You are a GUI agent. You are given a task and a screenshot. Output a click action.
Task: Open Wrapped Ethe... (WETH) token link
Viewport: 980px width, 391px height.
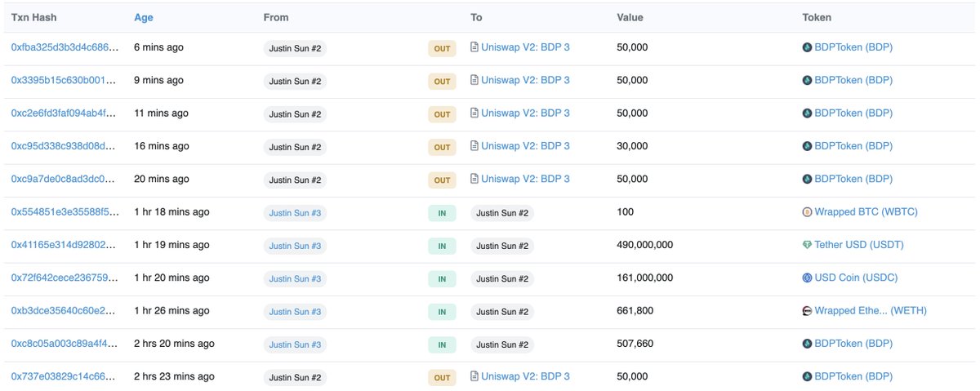click(x=871, y=311)
